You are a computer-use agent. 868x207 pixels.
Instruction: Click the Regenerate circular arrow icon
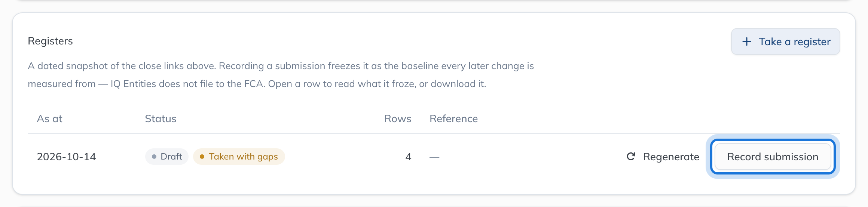pos(631,157)
